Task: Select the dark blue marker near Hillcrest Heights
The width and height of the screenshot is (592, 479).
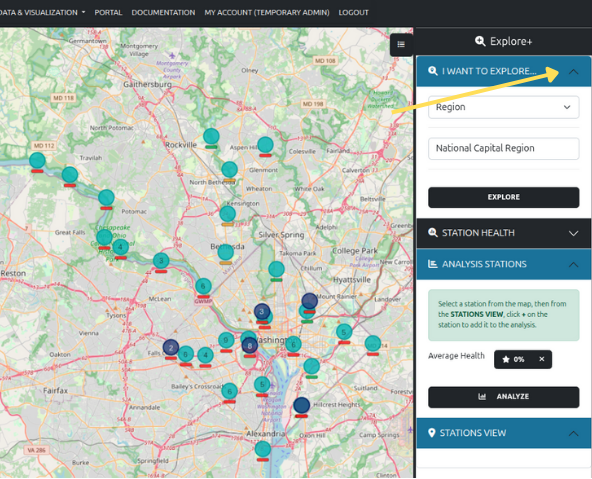Action: pos(302,405)
